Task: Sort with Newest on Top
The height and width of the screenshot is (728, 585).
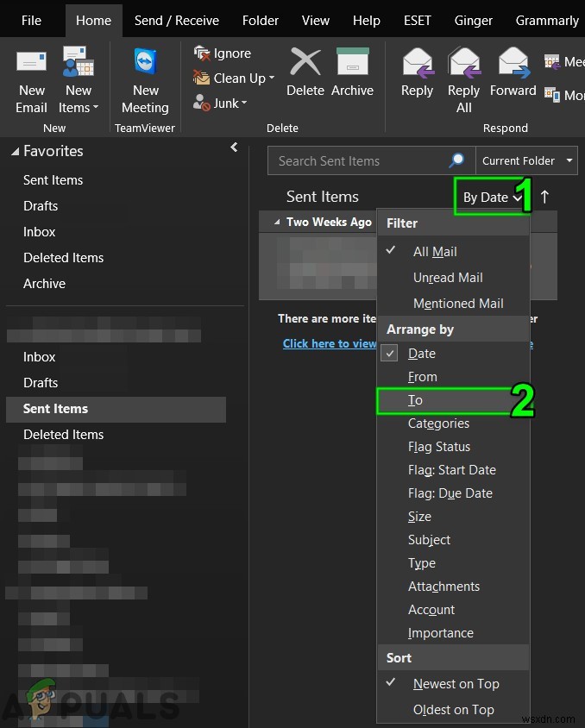Action: tap(453, 684)
